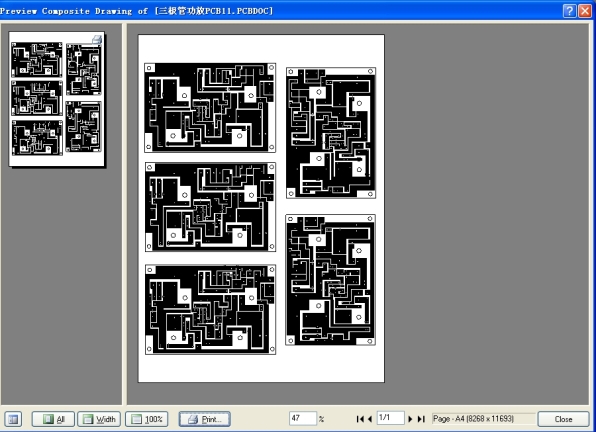Image resolution: width=596 pixels, height=432 pixels.
Task: Close the print preview with Close button
Action: point(563,419)
